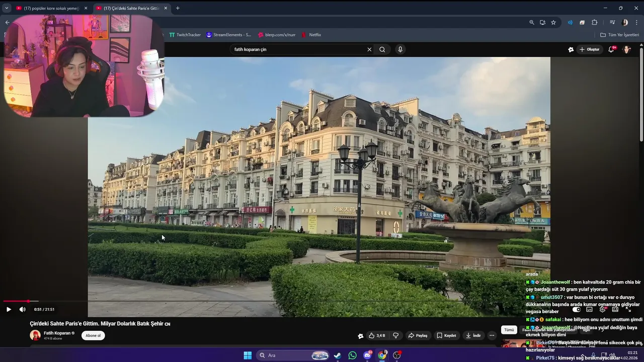
Task: Open the Chrome profile avatar
Action: [x=625, y=22]
